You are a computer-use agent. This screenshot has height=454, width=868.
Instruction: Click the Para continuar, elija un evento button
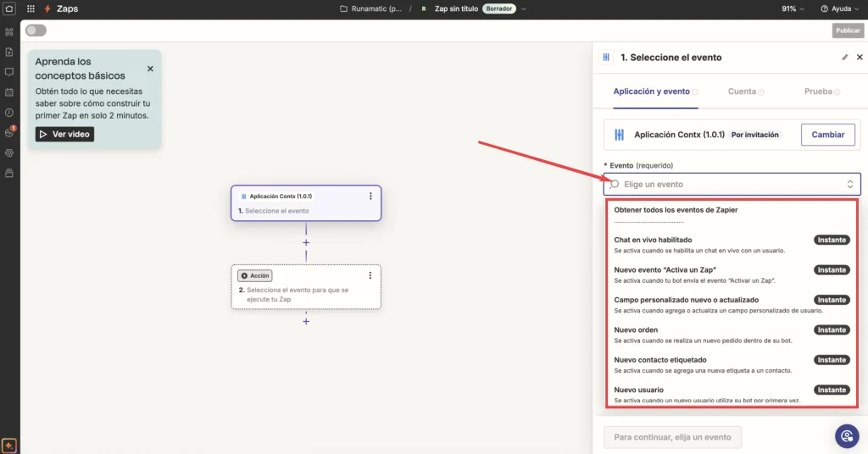click(672, 437)
